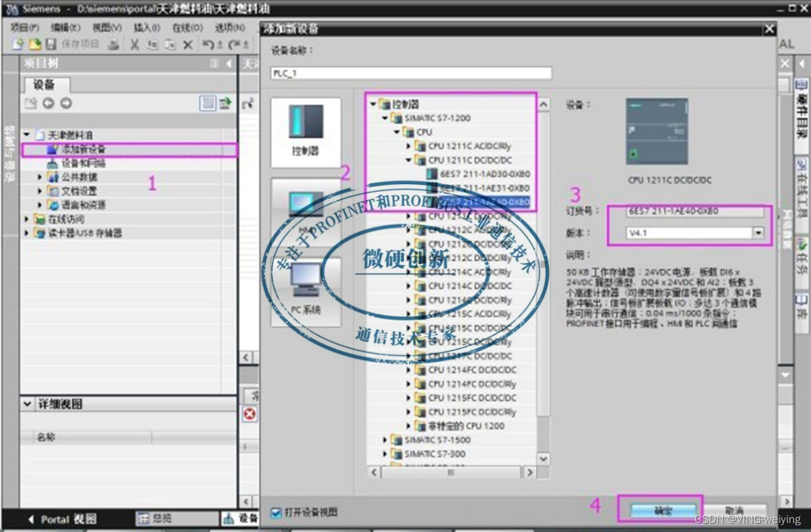This screenshot has width=811, height=532.
Task: Click the 确定 (OK) button
Action: point(663,511)
